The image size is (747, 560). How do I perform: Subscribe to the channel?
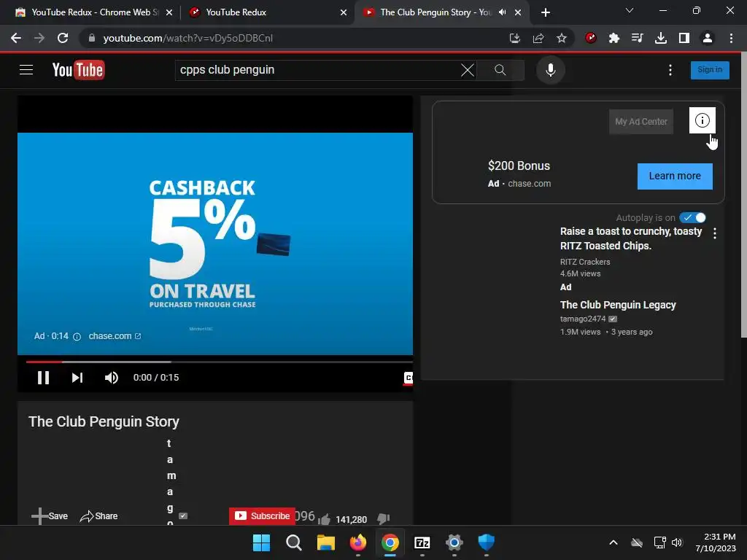[262, 516]
